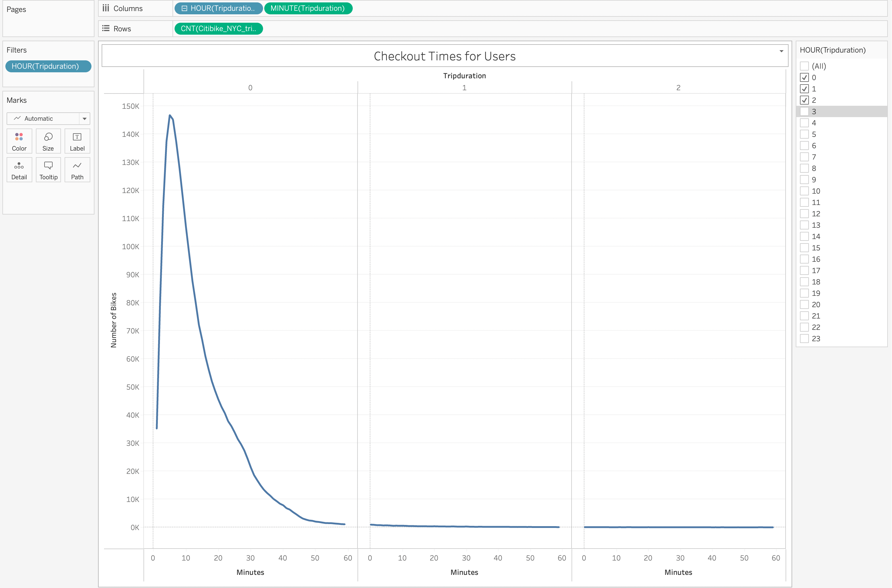Check the (All) option in filter panel
This screenshot has width=892, height=588.
(805, 66)
